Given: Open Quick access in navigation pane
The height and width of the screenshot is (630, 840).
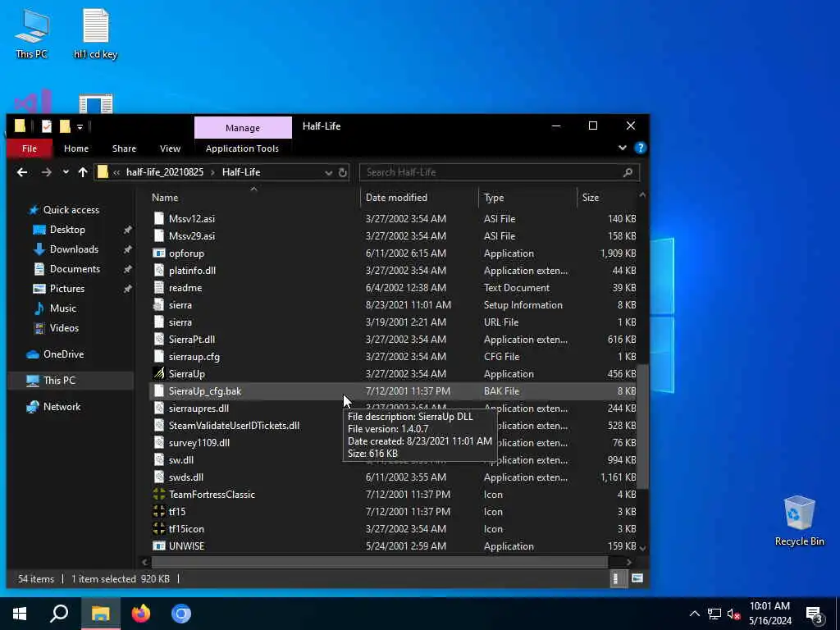Looking at the screenshot, I should [x=71, y=210].
